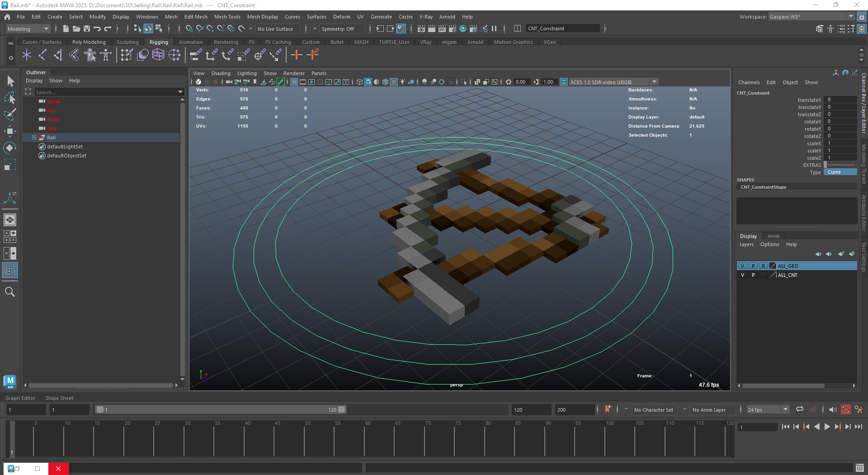This screenshot has height=475, width=868.
Task: Click the Play forwards button
Action: pos(827,427)
